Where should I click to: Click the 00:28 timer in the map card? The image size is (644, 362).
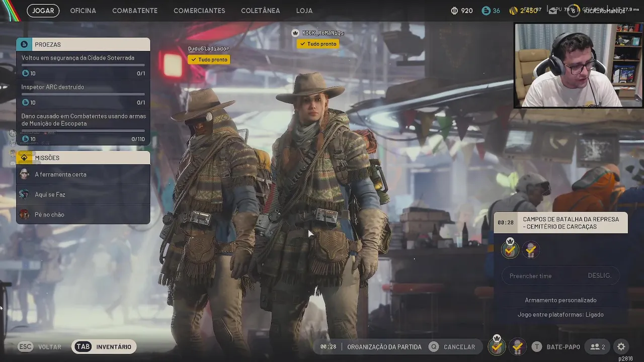coord(506,223)
